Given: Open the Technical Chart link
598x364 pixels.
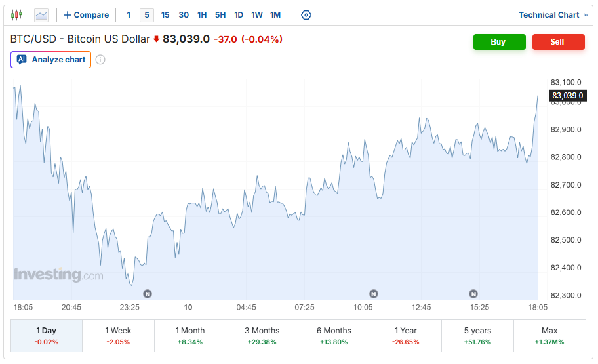Looking at the screenshot, I should coord(553,15).
